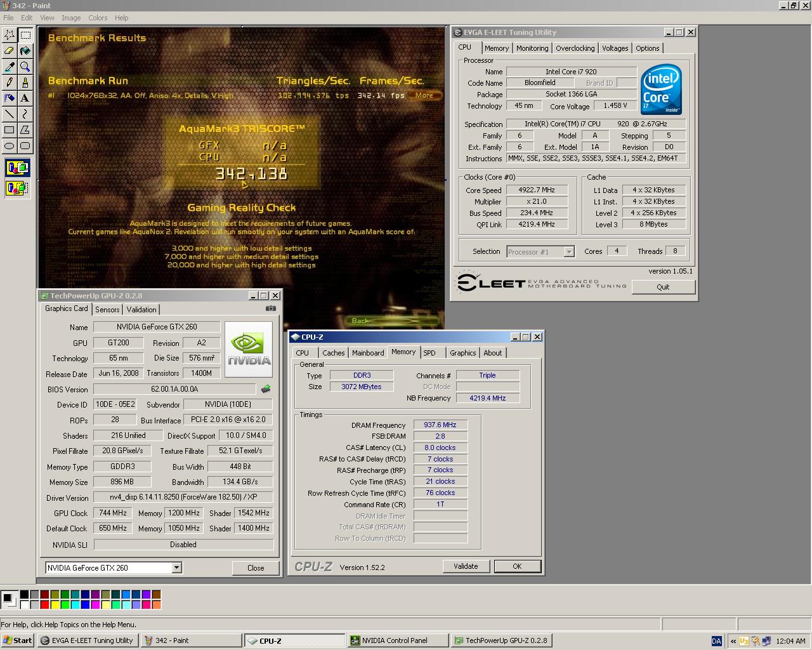Viewport: 812px width, 650px height.
Task: Choose the transparent selection option in Paint
Action: click(17, 189)
